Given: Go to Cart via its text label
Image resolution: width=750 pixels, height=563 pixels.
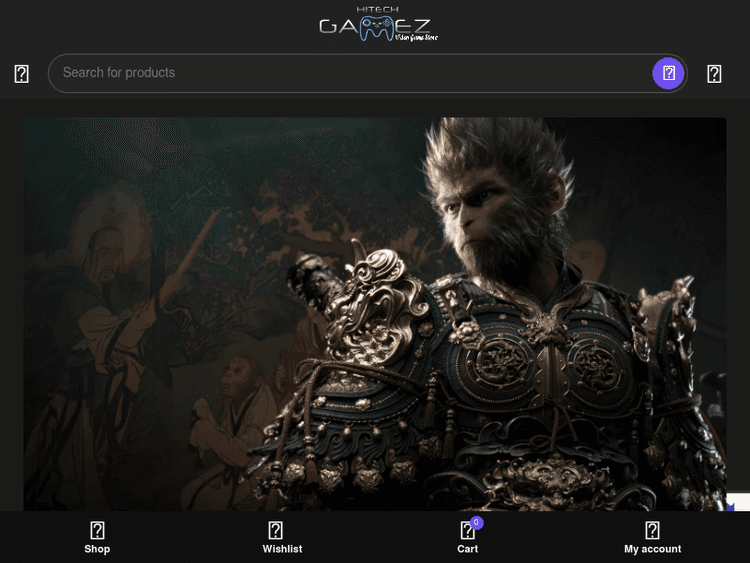Looking at the screenshot, I should click(467, 549).
